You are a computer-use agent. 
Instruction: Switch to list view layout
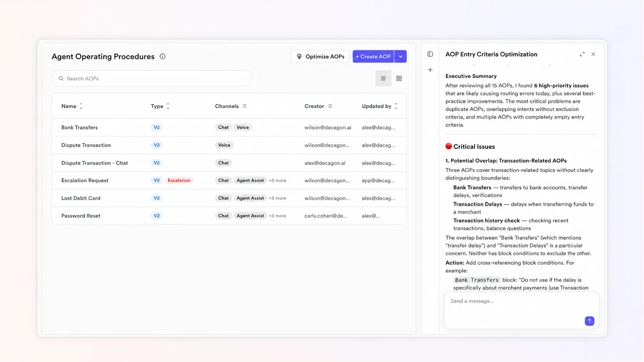coord(383,79)
